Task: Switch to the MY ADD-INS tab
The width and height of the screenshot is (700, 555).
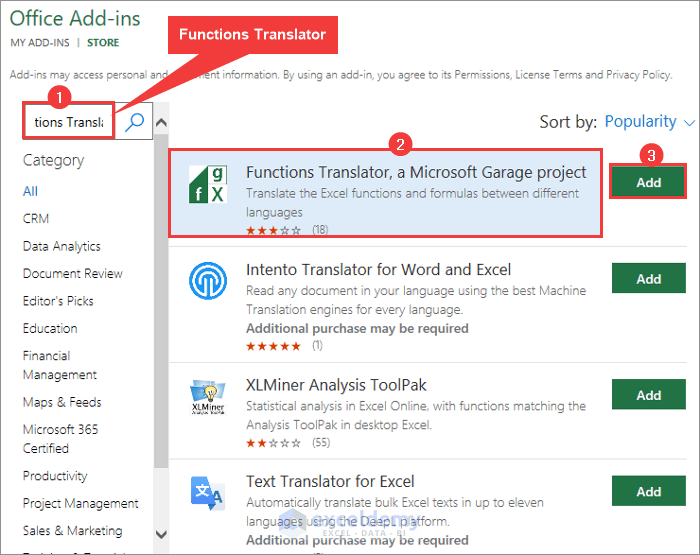Action: [39, 43]
